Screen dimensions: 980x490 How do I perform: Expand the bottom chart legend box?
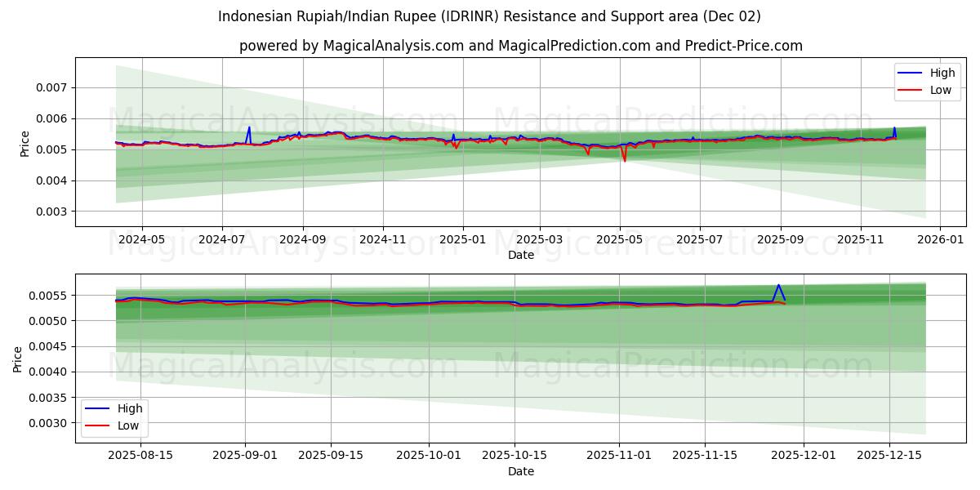(x=114, y=416)
